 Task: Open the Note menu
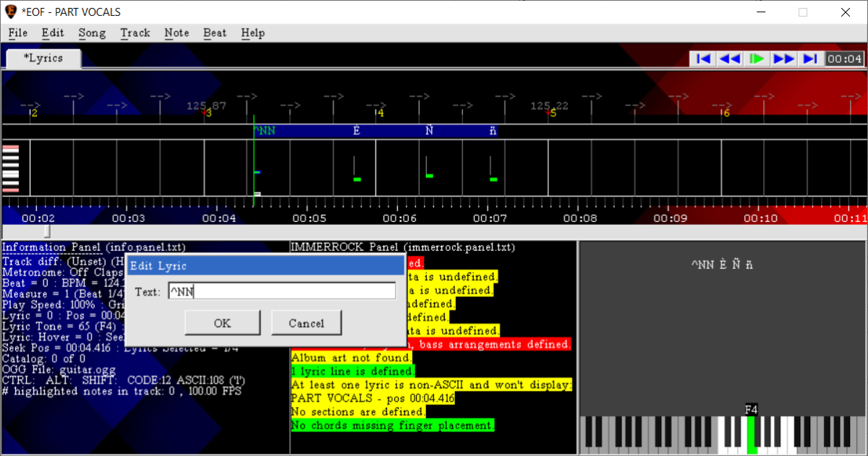[x=176, y=33]
